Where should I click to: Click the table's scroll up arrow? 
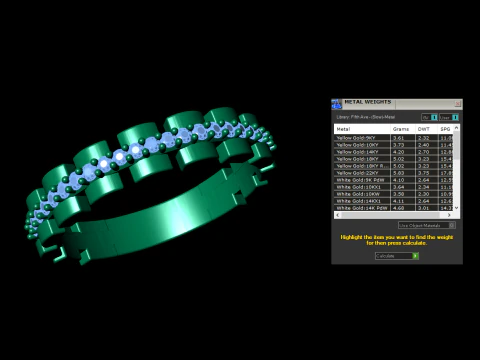pos(457,128)
